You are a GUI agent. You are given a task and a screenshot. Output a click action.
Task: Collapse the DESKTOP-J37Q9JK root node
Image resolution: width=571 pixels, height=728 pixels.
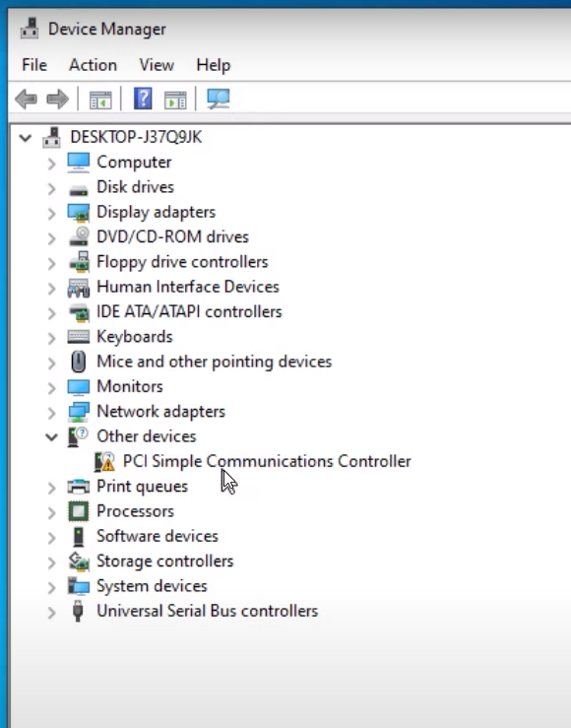pos(26,138)
